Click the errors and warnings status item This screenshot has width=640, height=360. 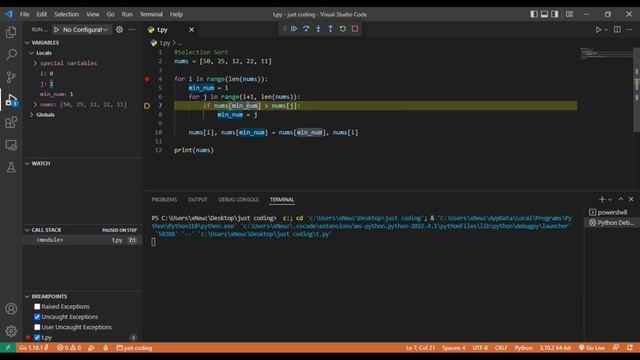click(69, 348)
